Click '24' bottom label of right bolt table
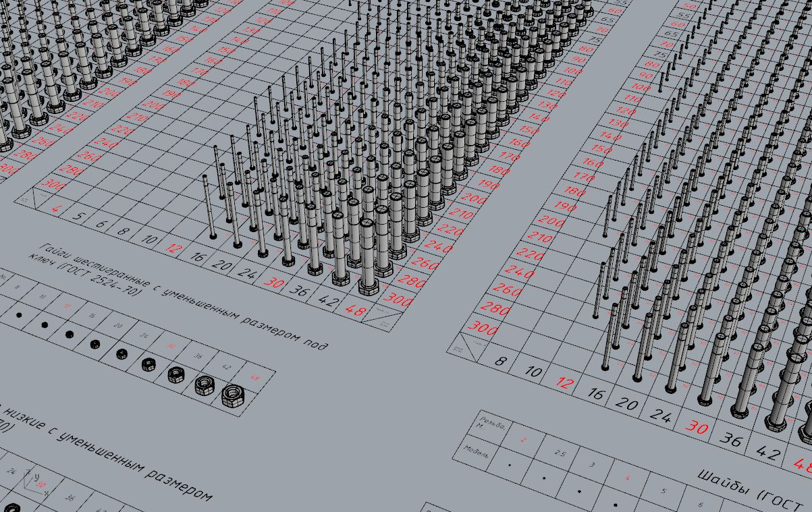This screenshot has width=812, height=512. [x=659, y=416]
